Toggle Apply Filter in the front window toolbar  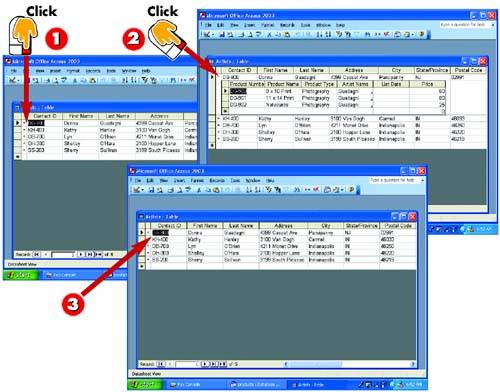287,190
